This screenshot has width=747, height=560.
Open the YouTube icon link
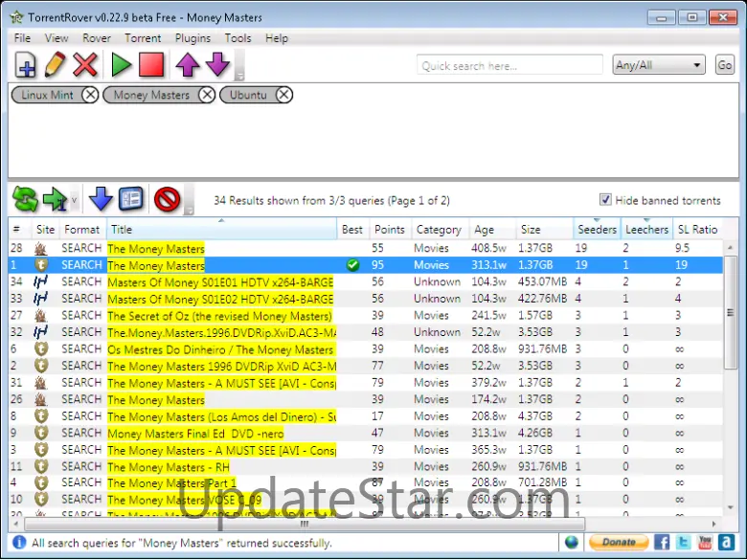(x=705, y=542)
